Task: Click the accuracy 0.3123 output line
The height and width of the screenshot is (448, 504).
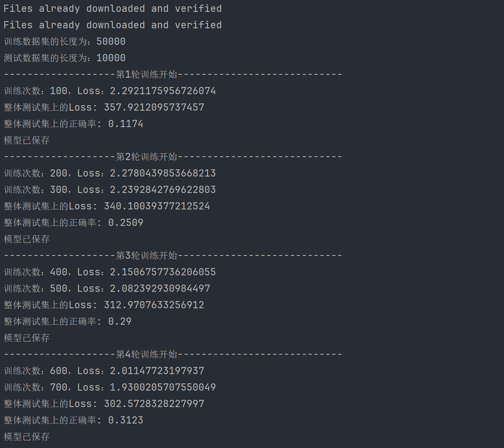Action: click(x=73, y=420)
